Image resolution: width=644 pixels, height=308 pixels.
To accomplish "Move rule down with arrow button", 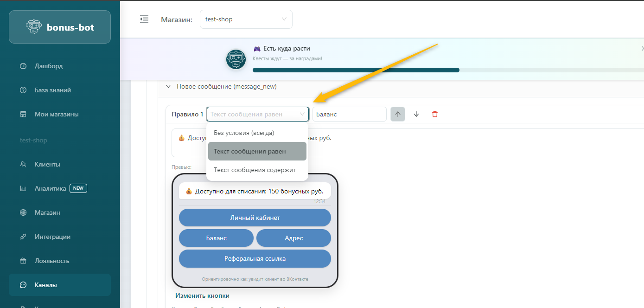I will click(416, 114).
